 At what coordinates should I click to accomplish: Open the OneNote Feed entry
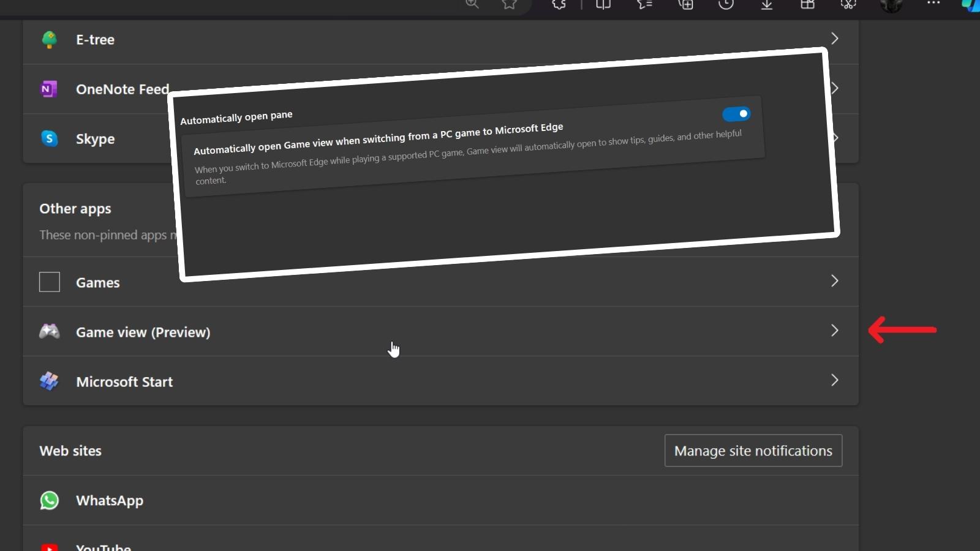122,89
